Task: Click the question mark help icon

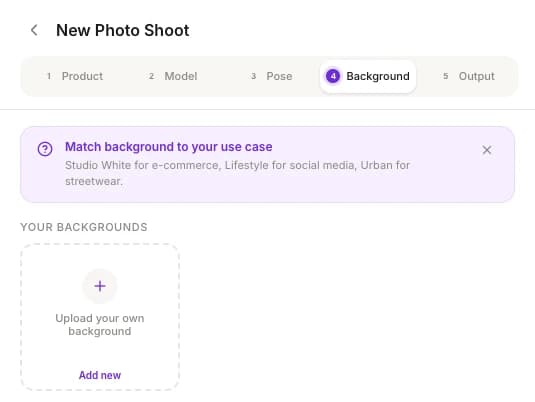Action: tap(45, 149)
